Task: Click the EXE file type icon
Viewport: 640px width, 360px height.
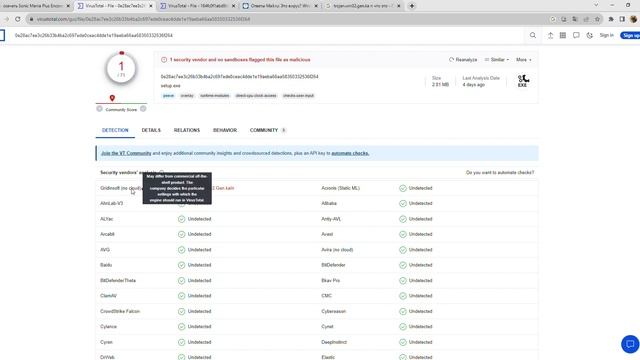Action: point(523,81)
